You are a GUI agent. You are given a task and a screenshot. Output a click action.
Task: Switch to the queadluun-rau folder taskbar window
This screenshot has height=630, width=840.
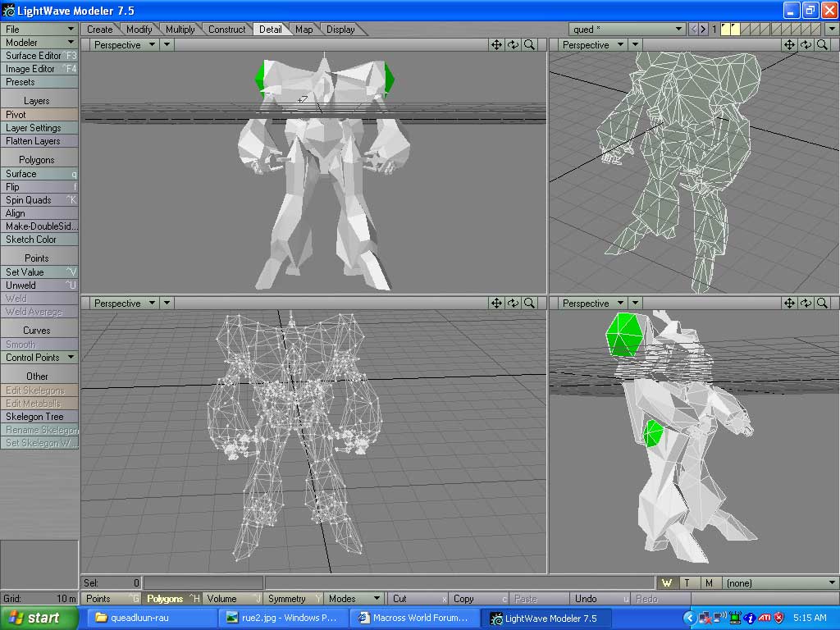point(152,618)
